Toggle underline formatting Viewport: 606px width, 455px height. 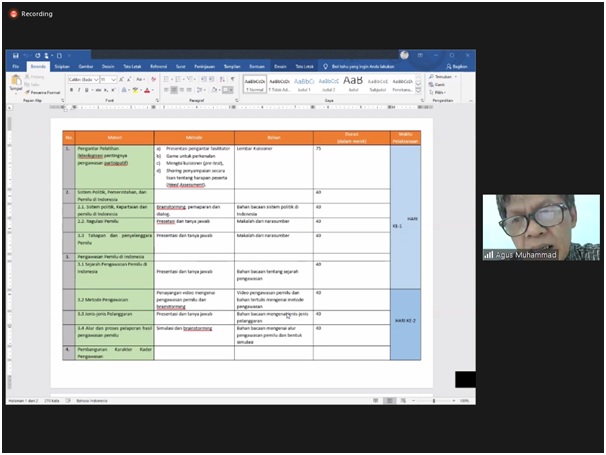[x=88, y=90]
